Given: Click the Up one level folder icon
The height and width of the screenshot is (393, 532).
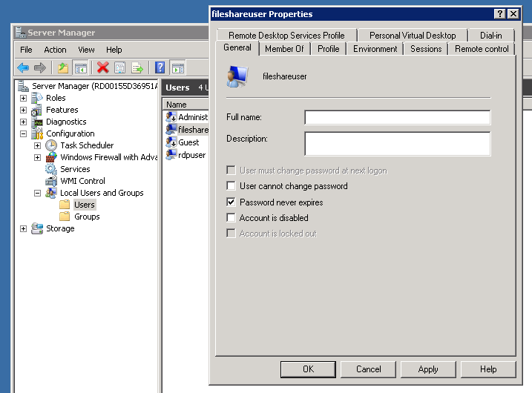Looking at the screenshot, I should (x=63, y=67).
